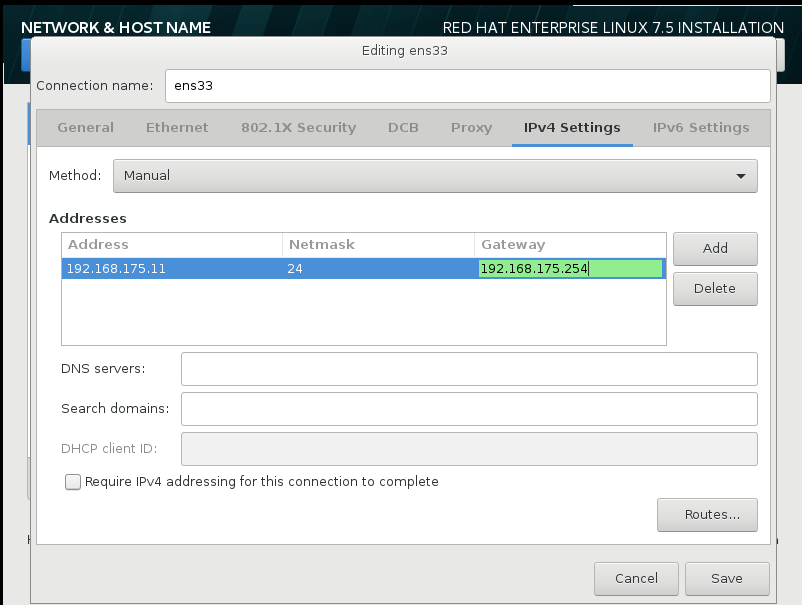The height and width of the screenshot is (605, 802).
Task: Click the Address column header
Action: click(x=172, y=245)
